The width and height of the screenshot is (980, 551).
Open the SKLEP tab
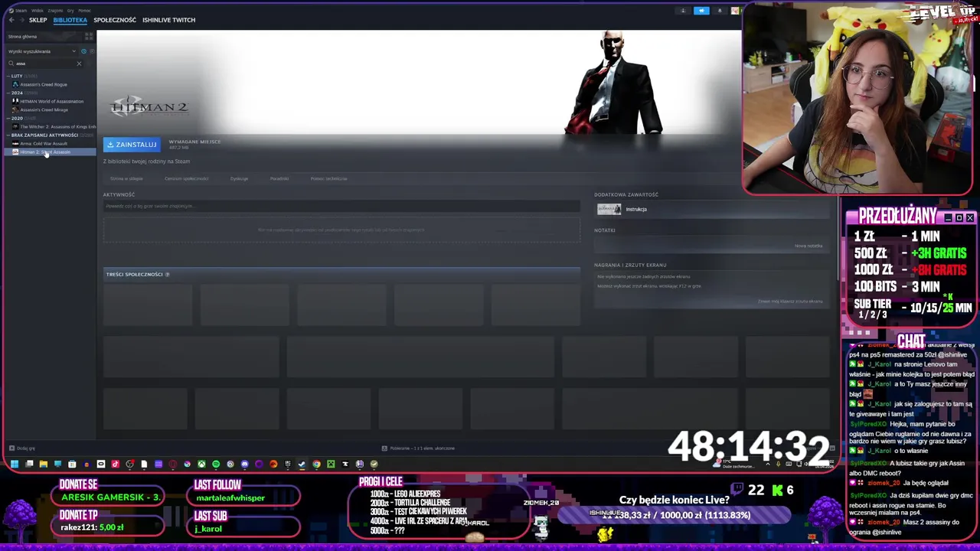point(38,20)
